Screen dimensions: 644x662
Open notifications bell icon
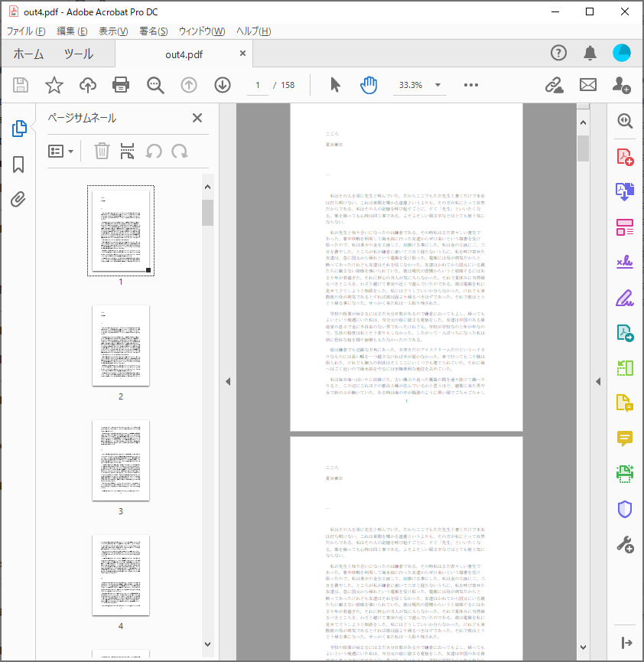(590, 54)
